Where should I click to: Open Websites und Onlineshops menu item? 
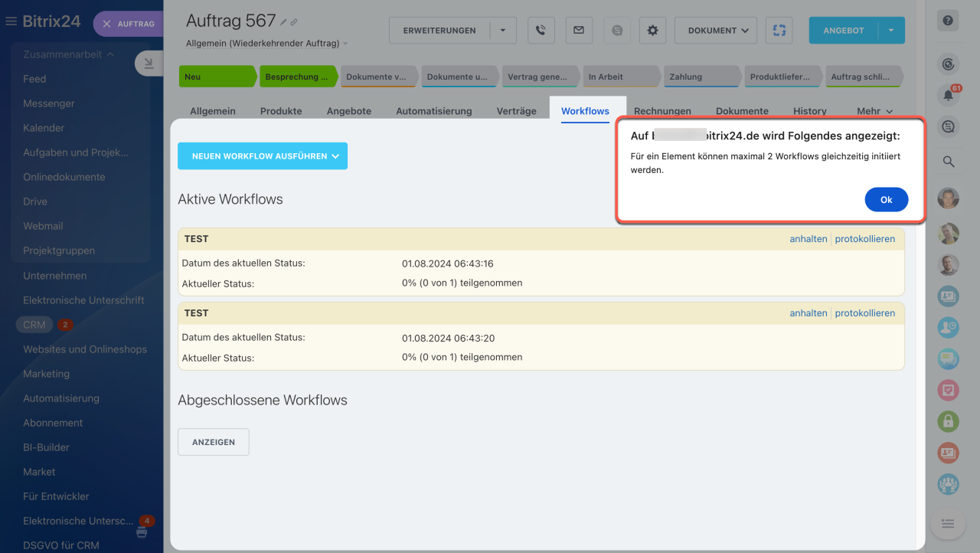click(85, 349)
